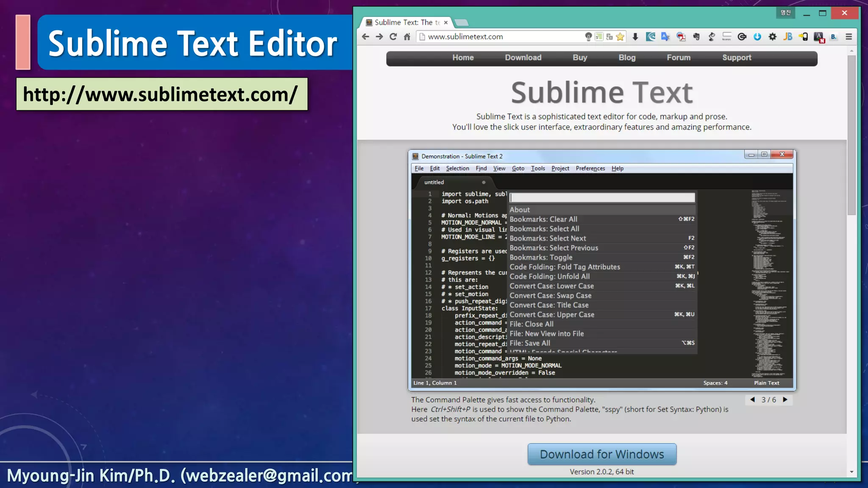Show next demo slide with right arrow
Viewport: 868px width, 488px height.
tap(785, 399)
